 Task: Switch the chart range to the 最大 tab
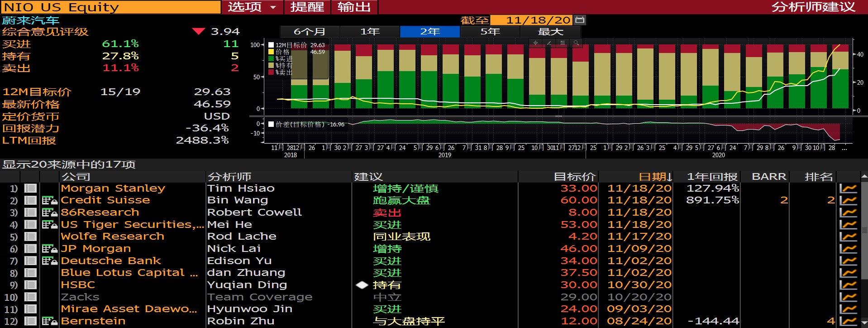[550, 32]
